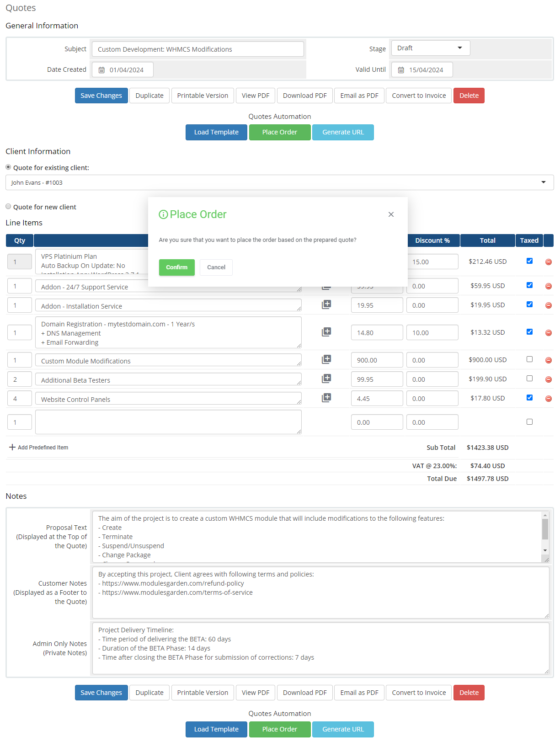Click top Email as PDF button
The width and height of the screenshot is (560, 742).
359,96
